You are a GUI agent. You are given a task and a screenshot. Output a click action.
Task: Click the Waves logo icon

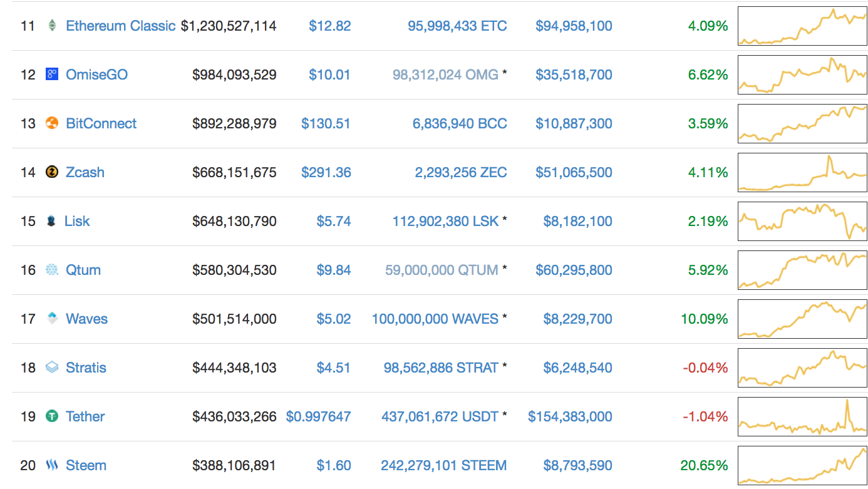[52, 319]
